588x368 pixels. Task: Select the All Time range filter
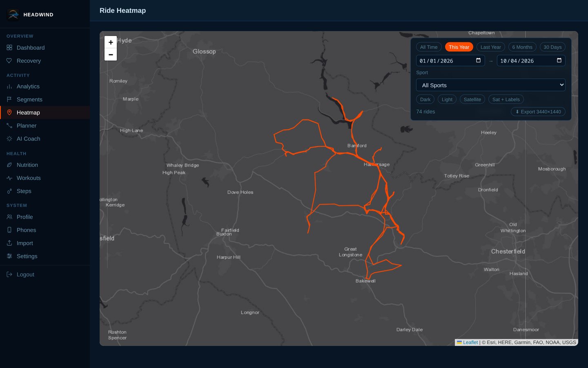coord(429,47)
